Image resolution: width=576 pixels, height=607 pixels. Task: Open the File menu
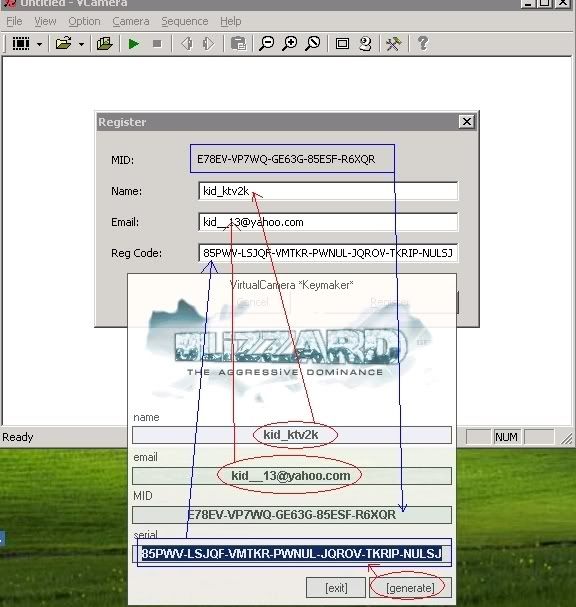14,21
